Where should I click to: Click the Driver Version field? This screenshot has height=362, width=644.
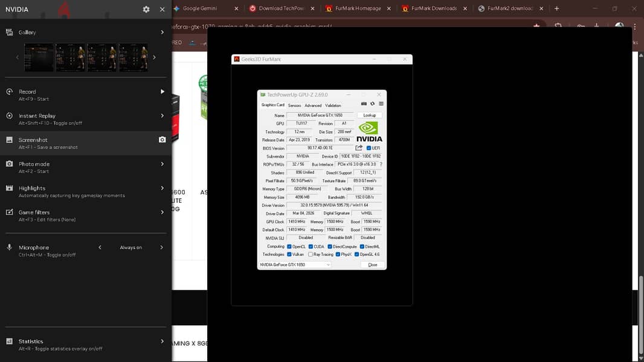(334, 205)
